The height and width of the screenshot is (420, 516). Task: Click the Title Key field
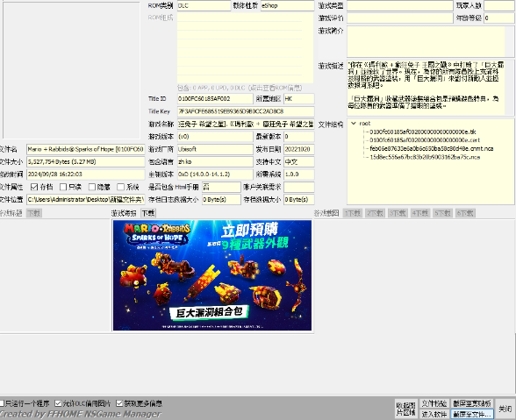pyautogui.click(x=246, y=111)
